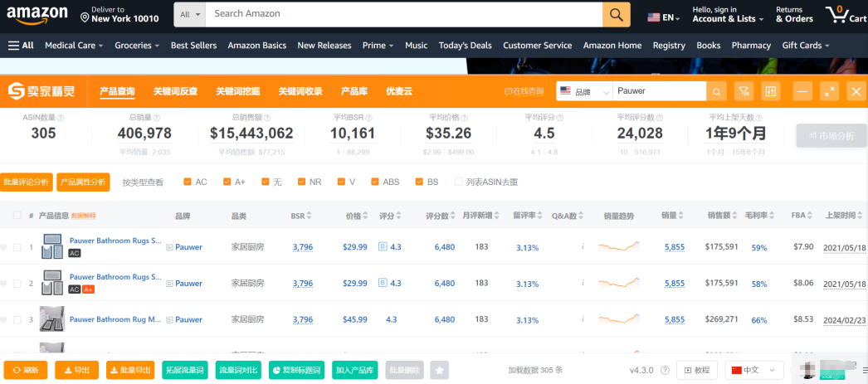Uncheck the NR type checkbox
Image resolution: width=868 pixels, height=384 pixels.
pyautogui.click(x=302, y=182)
